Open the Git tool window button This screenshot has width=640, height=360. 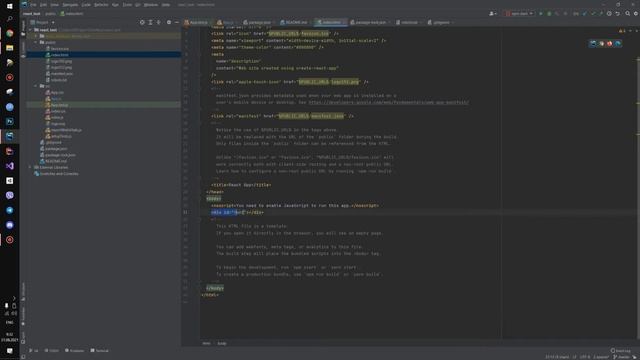click(34, 351)
